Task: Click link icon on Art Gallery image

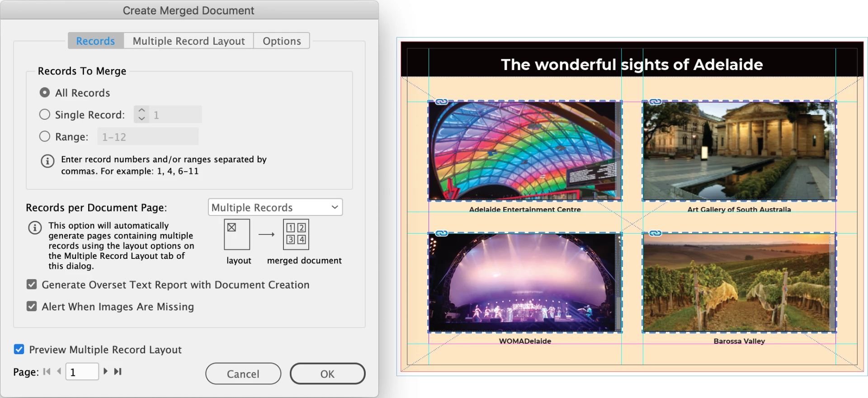Action: [656, 102]
